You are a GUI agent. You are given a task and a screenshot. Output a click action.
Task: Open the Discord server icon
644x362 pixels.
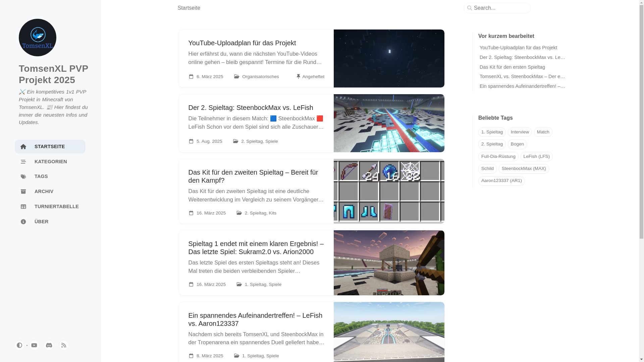click(49, 345)
